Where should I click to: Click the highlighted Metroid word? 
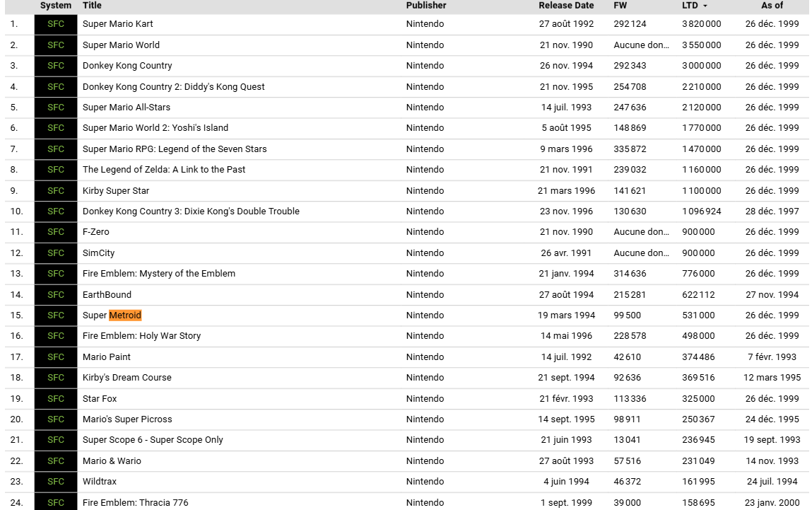125,315
